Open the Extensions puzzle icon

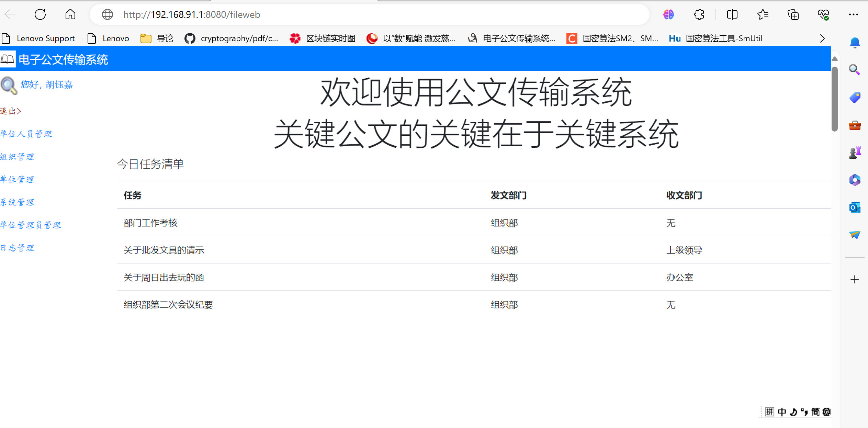699,14
